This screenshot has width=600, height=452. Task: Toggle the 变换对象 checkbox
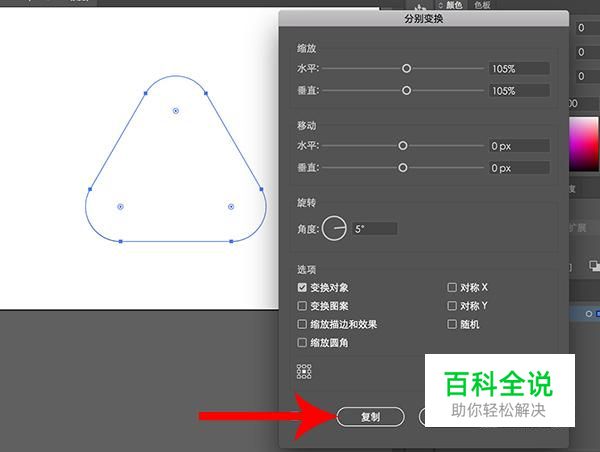tap(302, 287)
